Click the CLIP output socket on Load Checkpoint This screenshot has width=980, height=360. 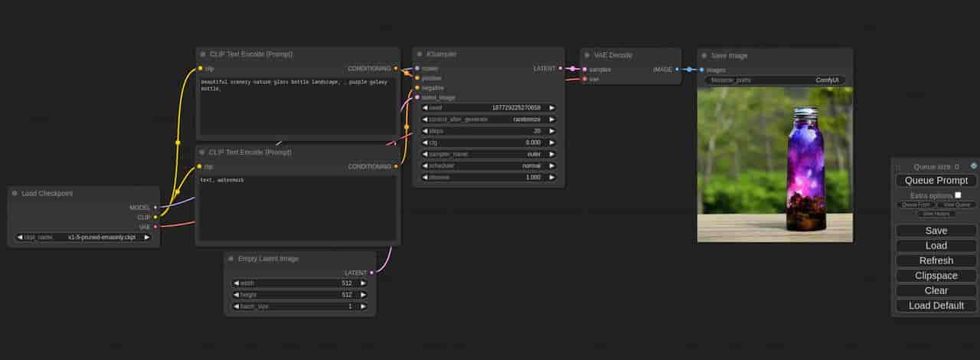[155, 217]
